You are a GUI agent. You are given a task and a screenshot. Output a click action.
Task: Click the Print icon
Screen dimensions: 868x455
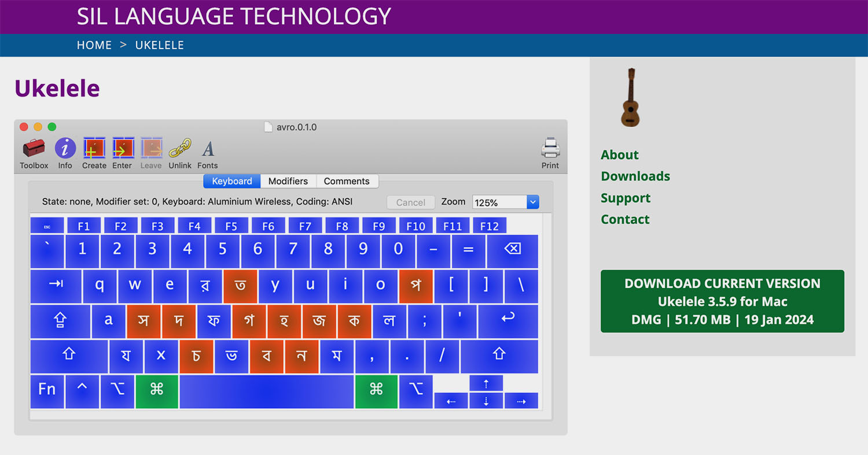pos(550,154)
